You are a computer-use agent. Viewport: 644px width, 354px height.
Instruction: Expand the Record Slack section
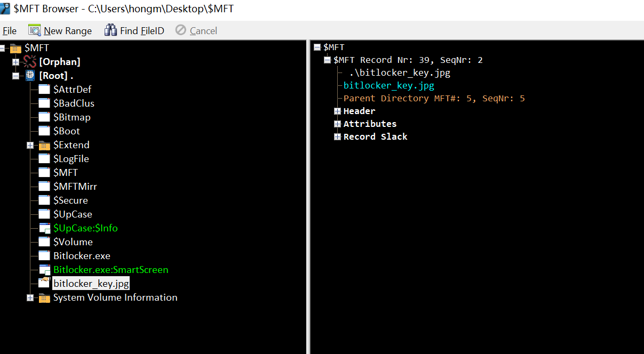(337, 136)
